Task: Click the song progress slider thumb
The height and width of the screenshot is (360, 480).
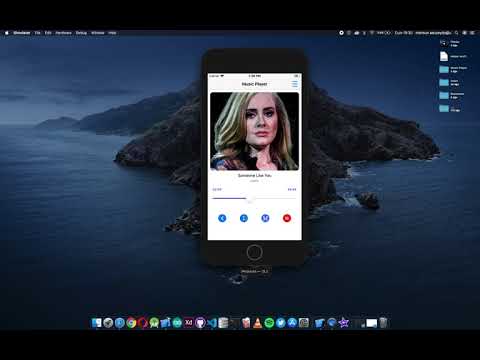Action: tap(251, 199)
